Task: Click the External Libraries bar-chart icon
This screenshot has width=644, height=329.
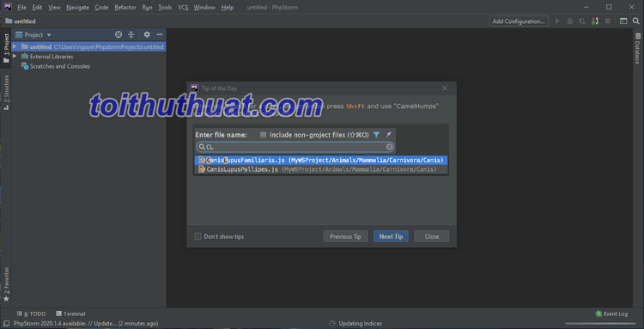Action: pyautogui.click(x=25, y=57)
